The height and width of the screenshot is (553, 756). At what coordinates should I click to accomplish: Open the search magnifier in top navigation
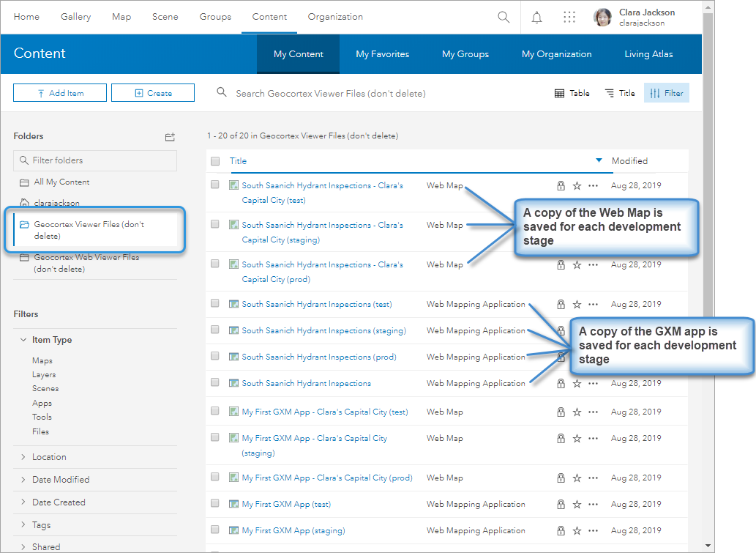pos(504,17)
